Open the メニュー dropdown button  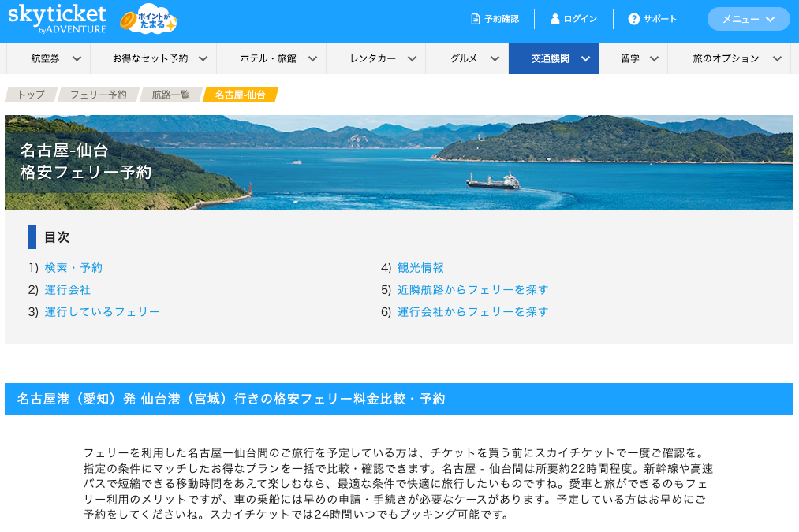(748, 19)
